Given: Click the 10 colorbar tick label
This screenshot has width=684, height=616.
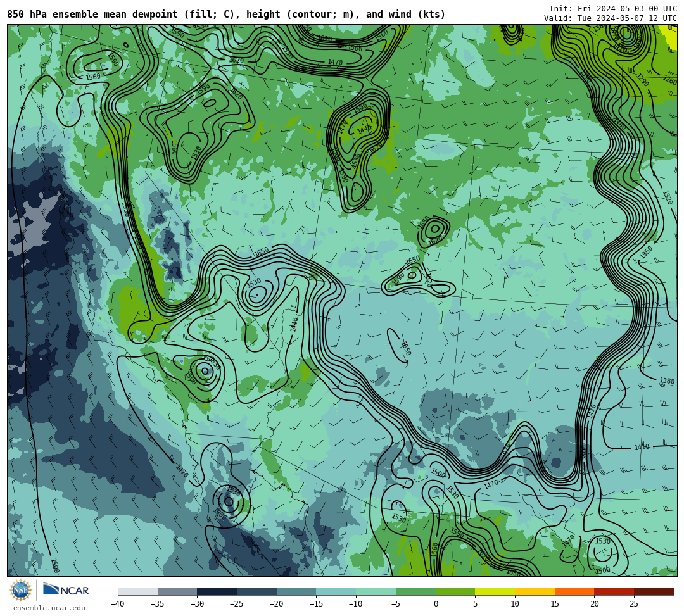Looking at the screenshot, I should pyautogui.click(x=515, y=604).
